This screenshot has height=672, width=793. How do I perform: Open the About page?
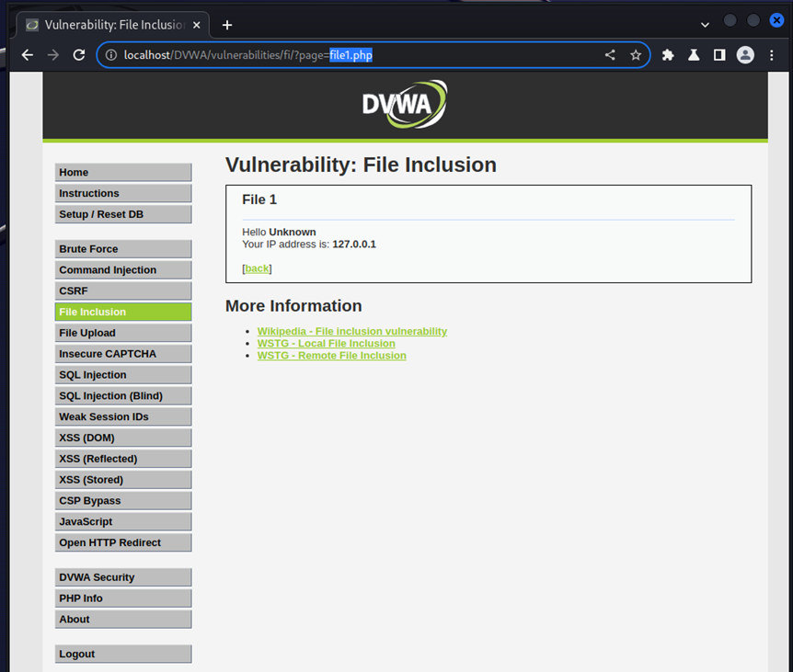coord(123,620)
